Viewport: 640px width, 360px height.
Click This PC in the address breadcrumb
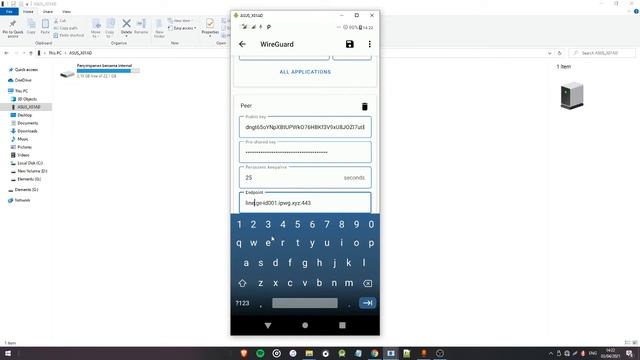[55, 53]
